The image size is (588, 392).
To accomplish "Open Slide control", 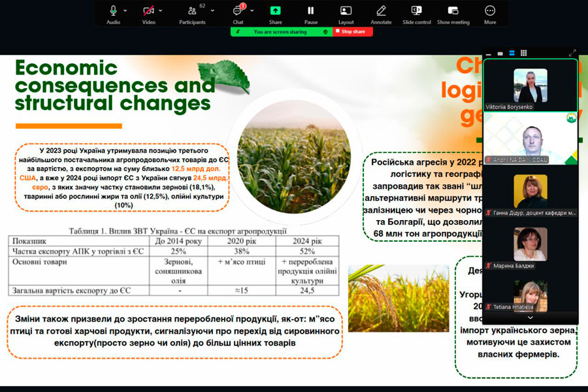I will 416,11.
